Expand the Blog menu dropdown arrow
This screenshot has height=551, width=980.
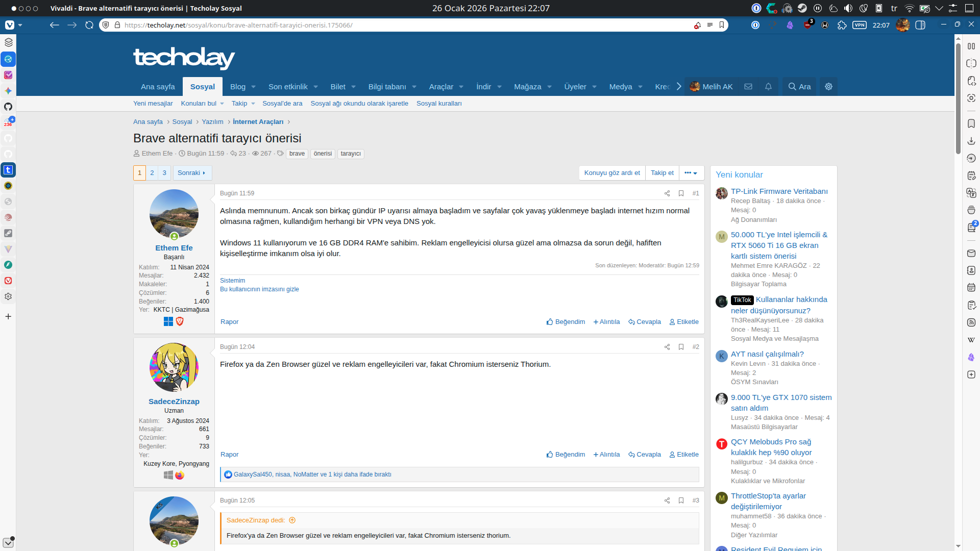tap(253, 87)
